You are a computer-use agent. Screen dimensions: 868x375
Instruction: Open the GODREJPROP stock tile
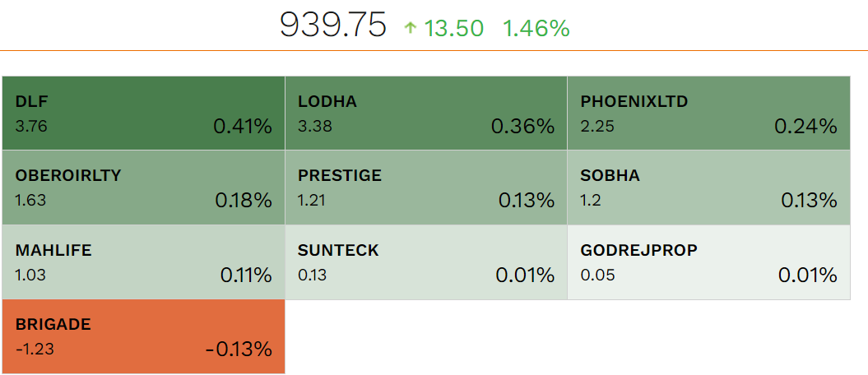708,262
